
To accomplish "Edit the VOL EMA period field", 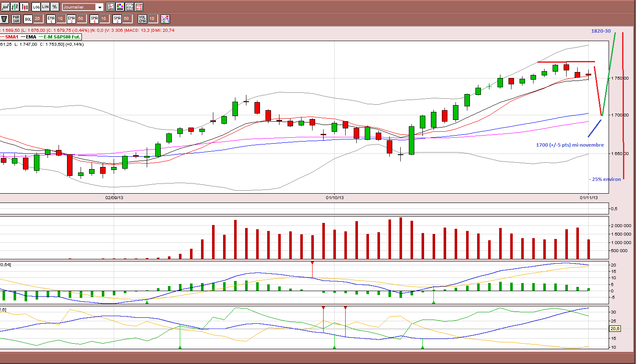I will click(x=152, y=19).
